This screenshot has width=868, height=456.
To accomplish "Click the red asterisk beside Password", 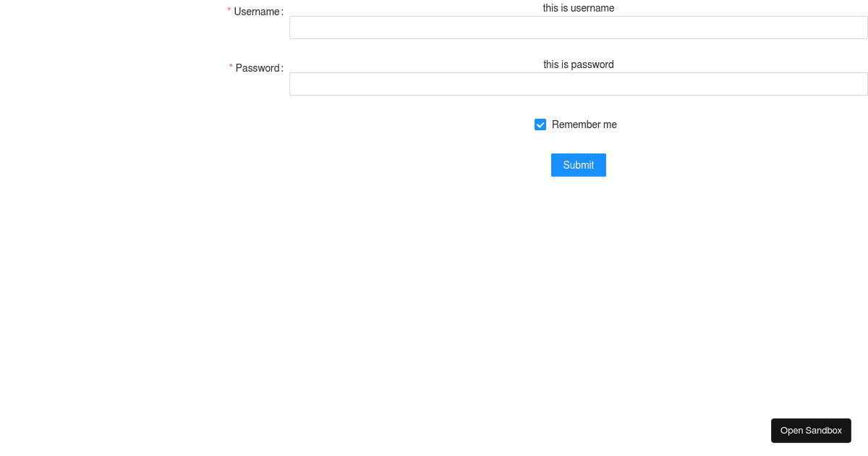I will (231, 67).
